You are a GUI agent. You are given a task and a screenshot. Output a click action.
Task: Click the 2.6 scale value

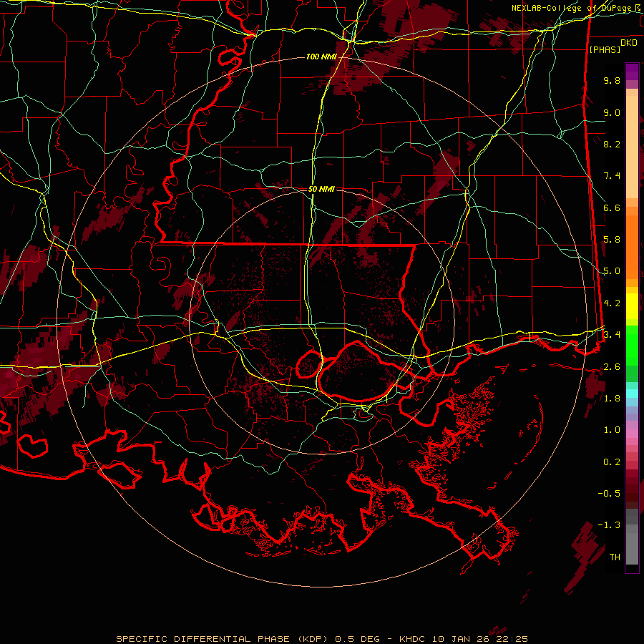point(612,367)
